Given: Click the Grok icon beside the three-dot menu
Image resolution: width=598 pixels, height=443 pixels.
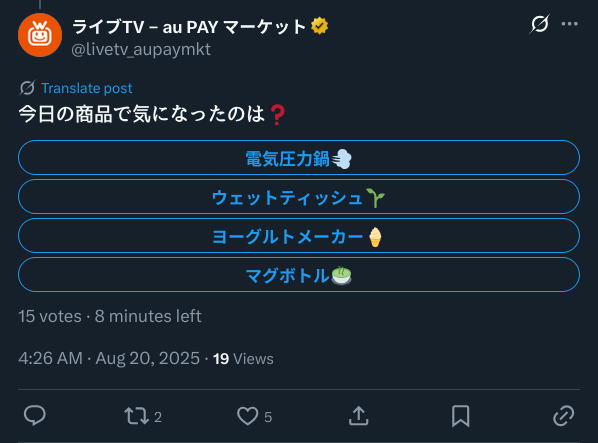Looking at the screenshot, I should pos(540,24).
